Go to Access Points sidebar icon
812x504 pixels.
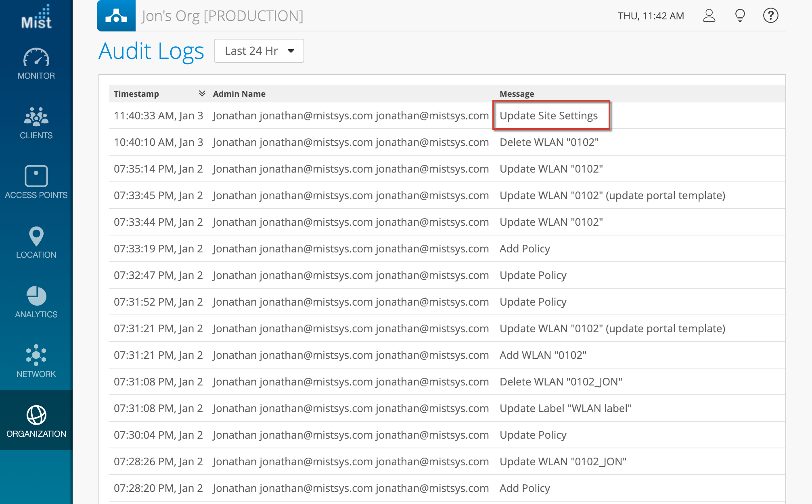point(36,176)
